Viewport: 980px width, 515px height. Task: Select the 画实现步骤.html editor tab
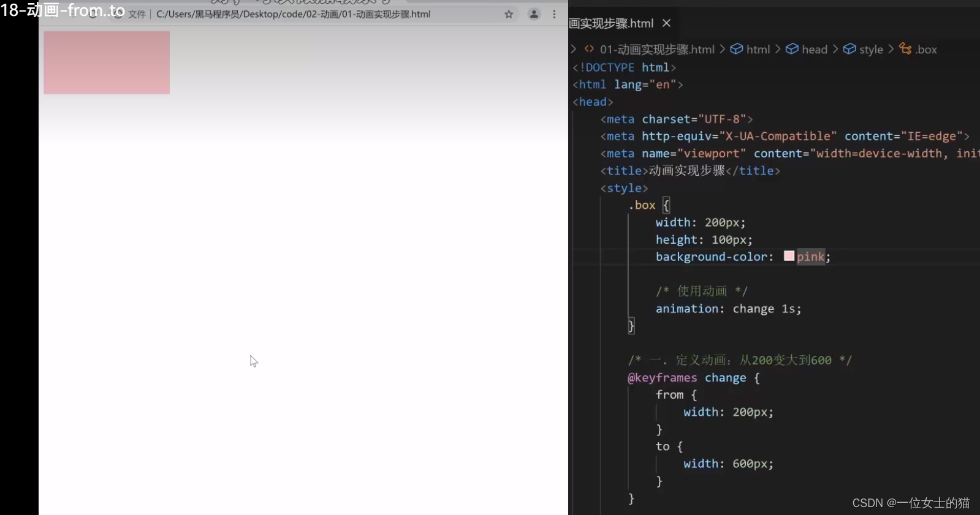(x=611, y=23)
